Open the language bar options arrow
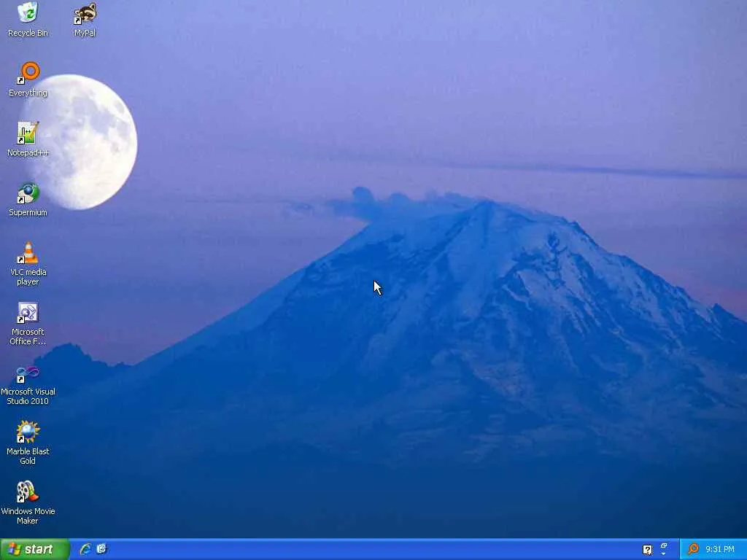Image resolution: width=747 pixels, height=560 pixels. coord(664,554)
